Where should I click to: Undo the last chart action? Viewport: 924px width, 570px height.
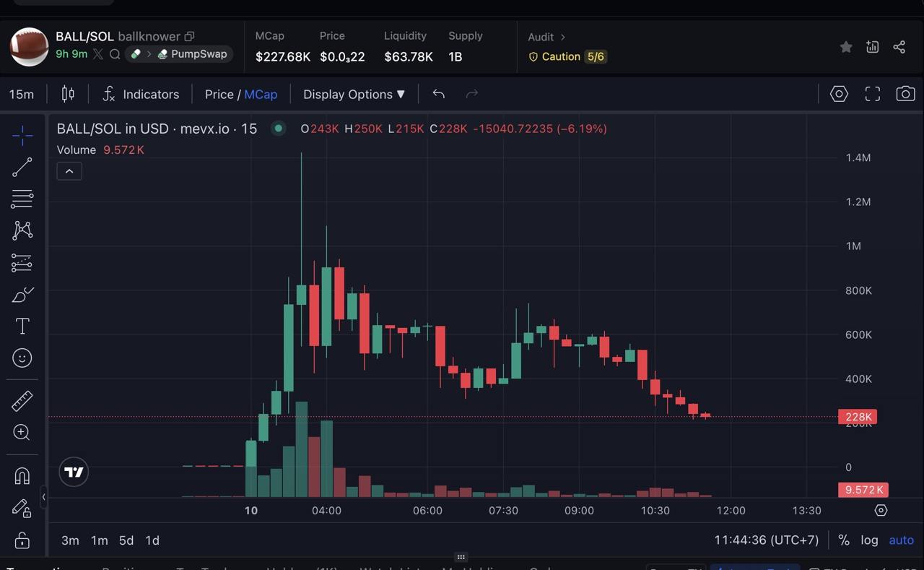click(438, 94)
